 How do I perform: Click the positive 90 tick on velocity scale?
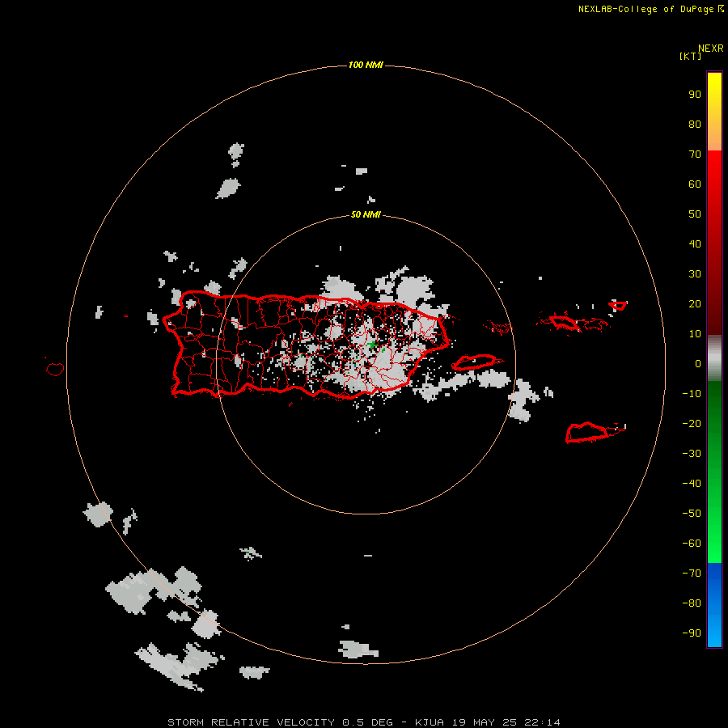(x=695, y=95)
